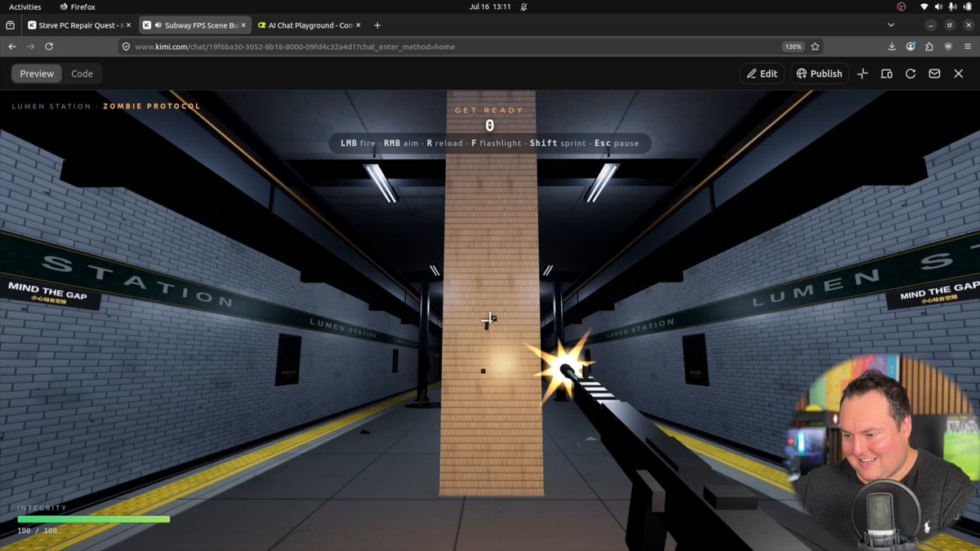Bookmark this page with star icon
The image size is (980, 551).
coord(815,47)
